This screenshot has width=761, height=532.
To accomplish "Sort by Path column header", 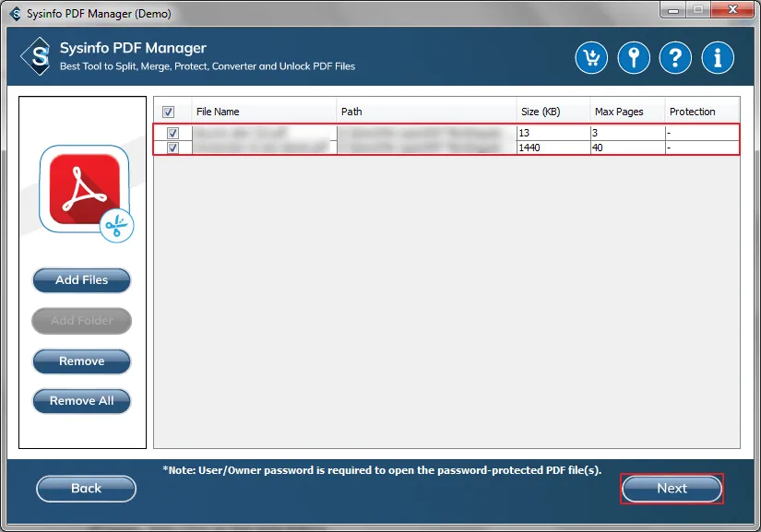I will 426,112.
